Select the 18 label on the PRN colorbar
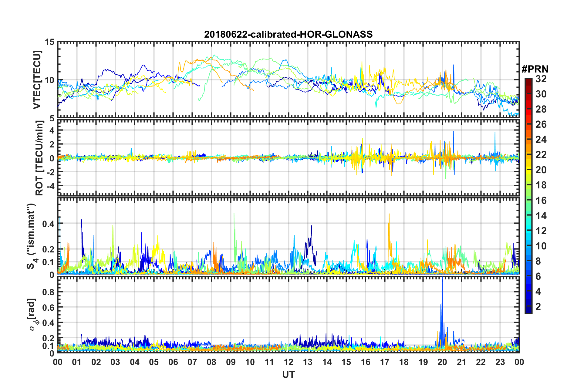Viewport: 577px width, 392px height. (x=541, y=185)
